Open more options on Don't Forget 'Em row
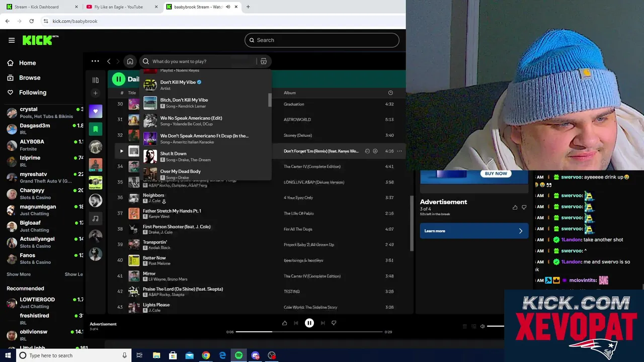Viewport: 644px width, 362px height. click(399, 151)
